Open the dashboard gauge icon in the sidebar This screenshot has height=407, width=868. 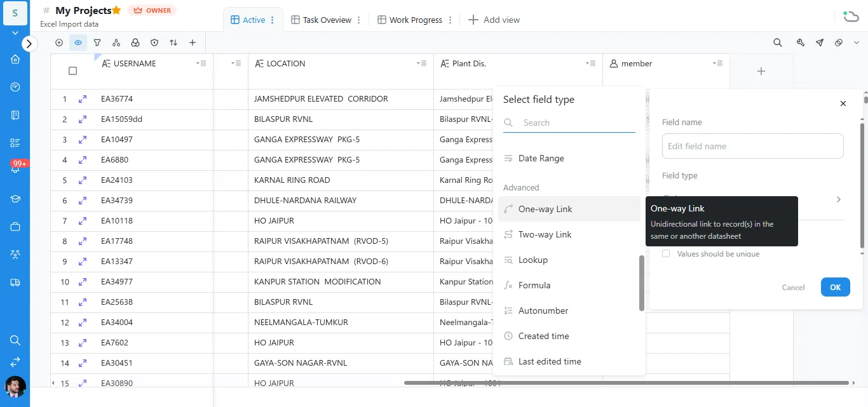coord(15,87)
